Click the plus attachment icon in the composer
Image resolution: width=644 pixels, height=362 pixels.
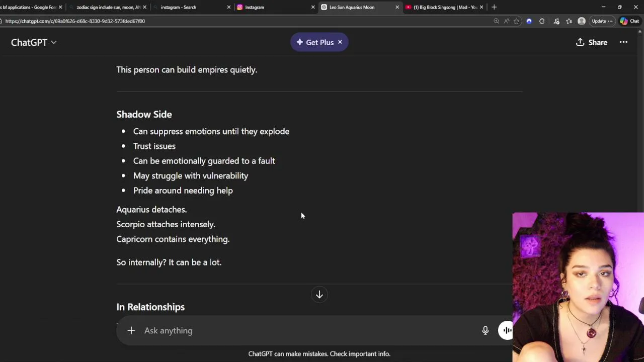pos(131,330)
